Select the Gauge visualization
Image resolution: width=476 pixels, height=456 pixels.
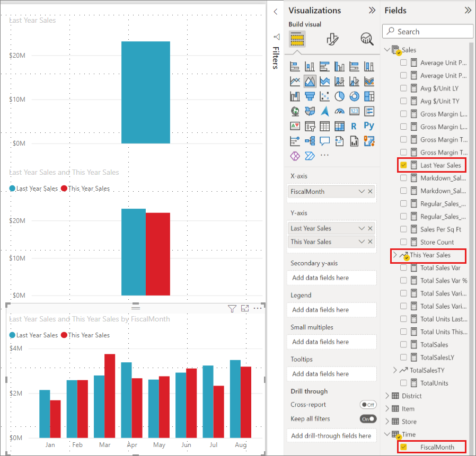click(x=340, y=111)
